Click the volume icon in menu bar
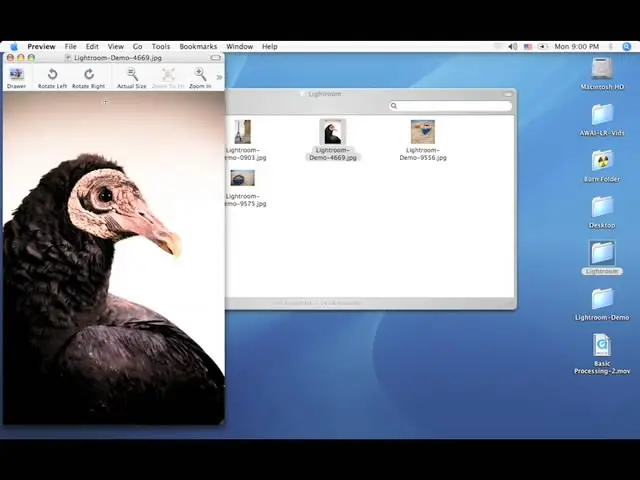The image size is (640, 480). coord(513,47)
